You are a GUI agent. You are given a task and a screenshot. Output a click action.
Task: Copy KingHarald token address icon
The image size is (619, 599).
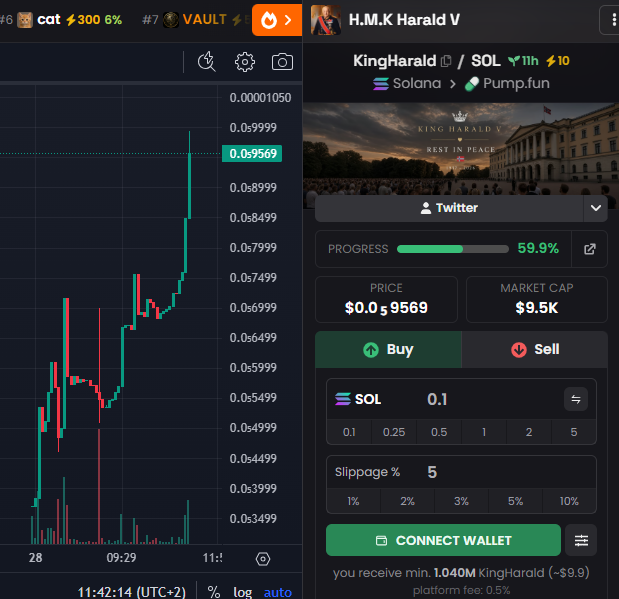pos(446,61)
